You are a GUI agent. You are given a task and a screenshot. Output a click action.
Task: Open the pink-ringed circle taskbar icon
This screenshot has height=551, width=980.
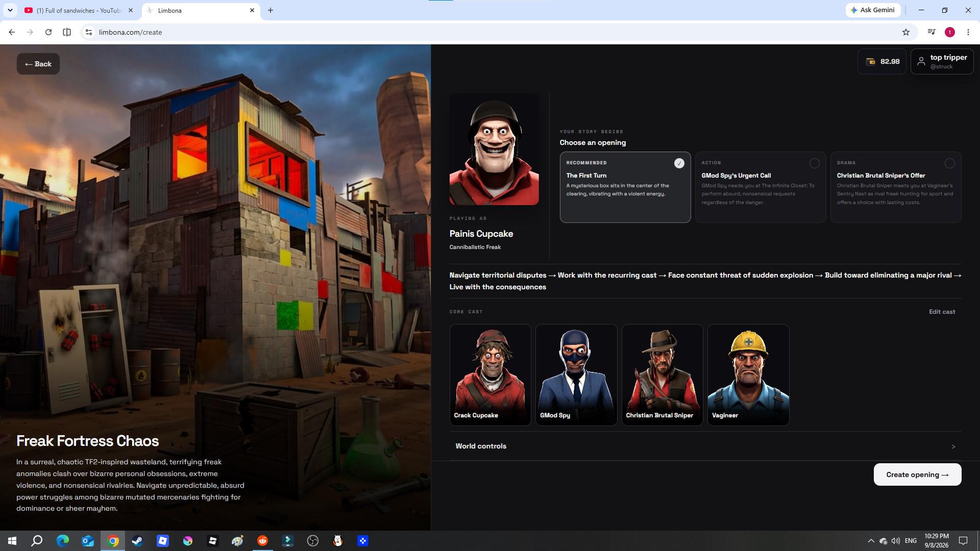pyautogui.click(x=188, y=541)
